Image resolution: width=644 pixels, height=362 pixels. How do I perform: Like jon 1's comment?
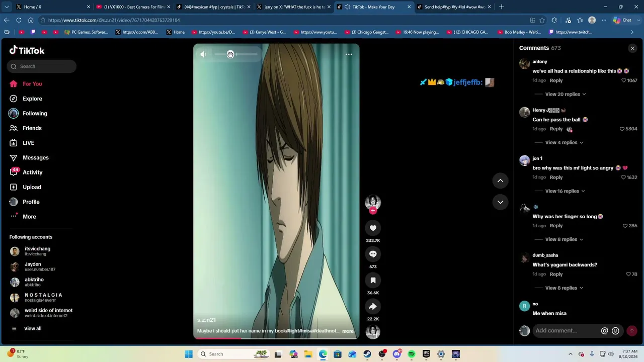pyautogui.click(x=624, y=177)
